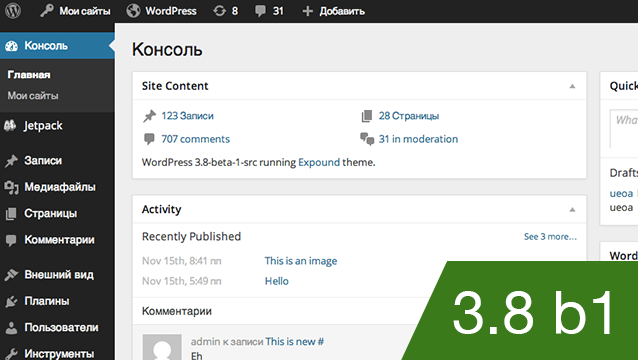The image size is (638, 360).
Task: Open the Добавить new content menu
Action: coord(342,11)
